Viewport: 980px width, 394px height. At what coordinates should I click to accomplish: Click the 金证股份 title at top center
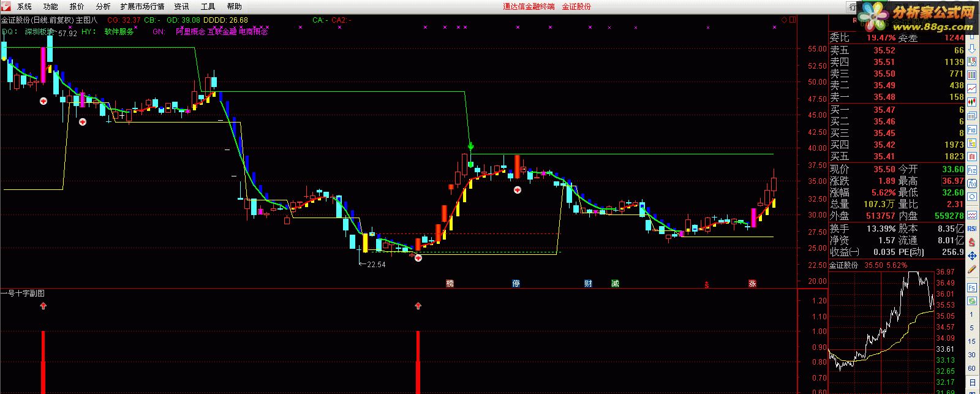[x=576, y=6]
